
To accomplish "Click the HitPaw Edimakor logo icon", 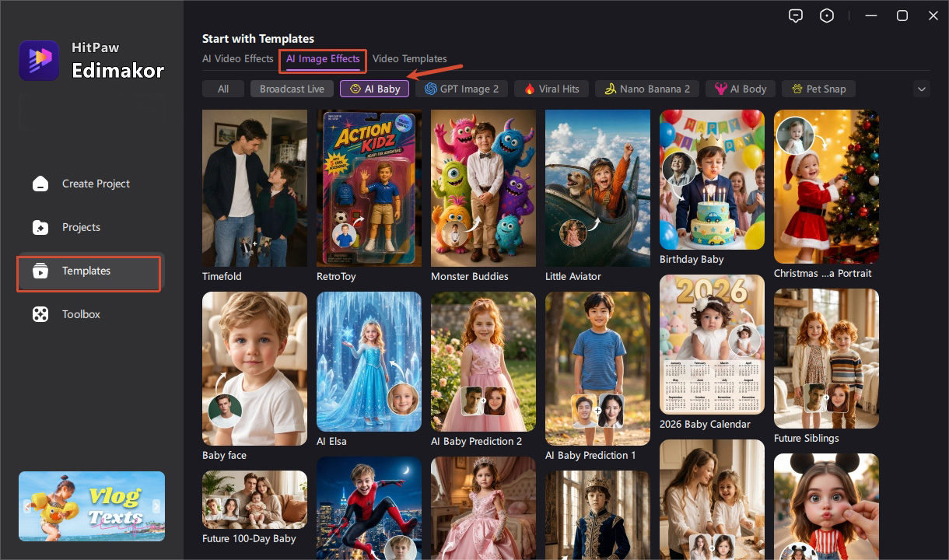I will [40, 61].
